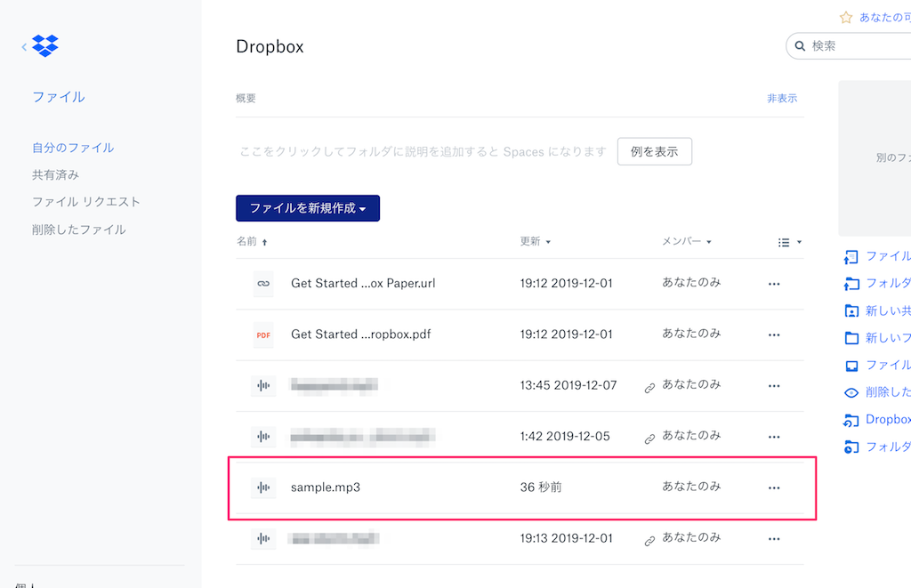Click the 検索 search field

[849, 46]
